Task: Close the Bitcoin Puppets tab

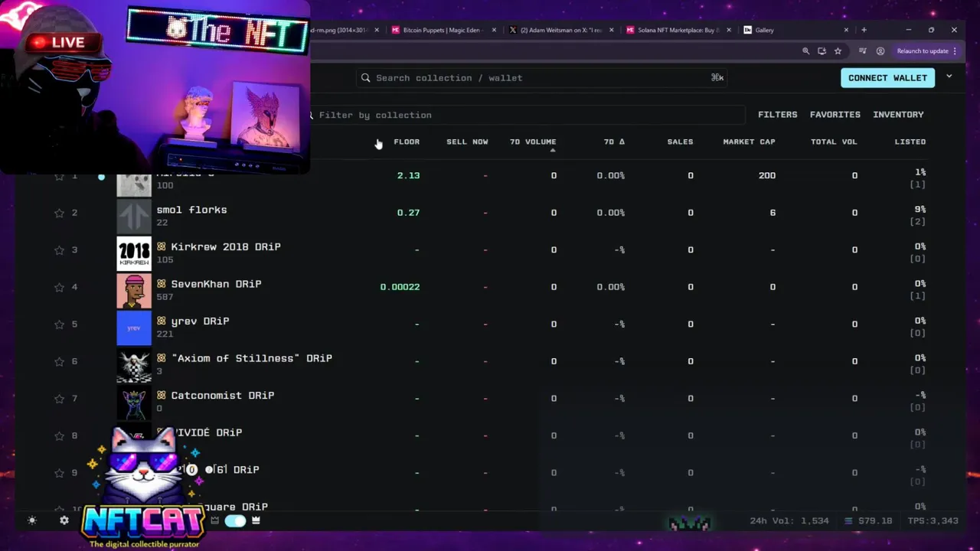Action: 494,30
